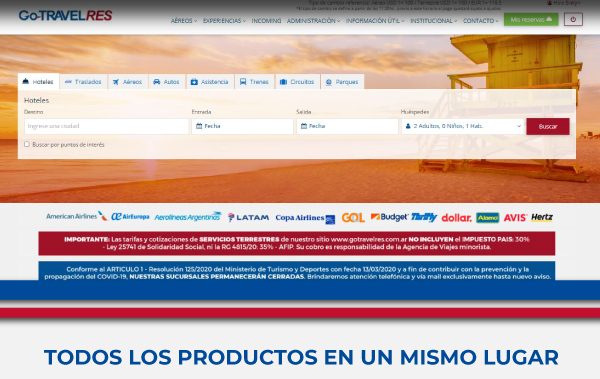Click the red Buscar button
Viewport: 600px width, 379px height.
pos(548,126)
